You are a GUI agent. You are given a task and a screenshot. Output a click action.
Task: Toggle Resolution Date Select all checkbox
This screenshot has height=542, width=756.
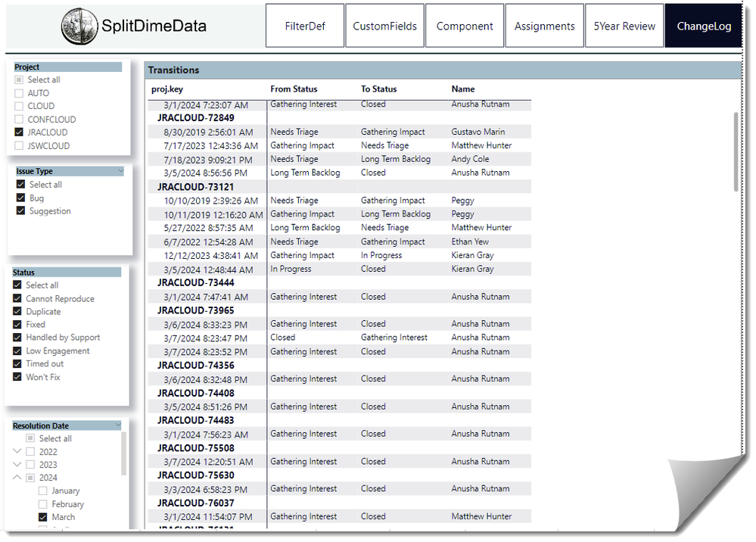click(x=30, y=438)
